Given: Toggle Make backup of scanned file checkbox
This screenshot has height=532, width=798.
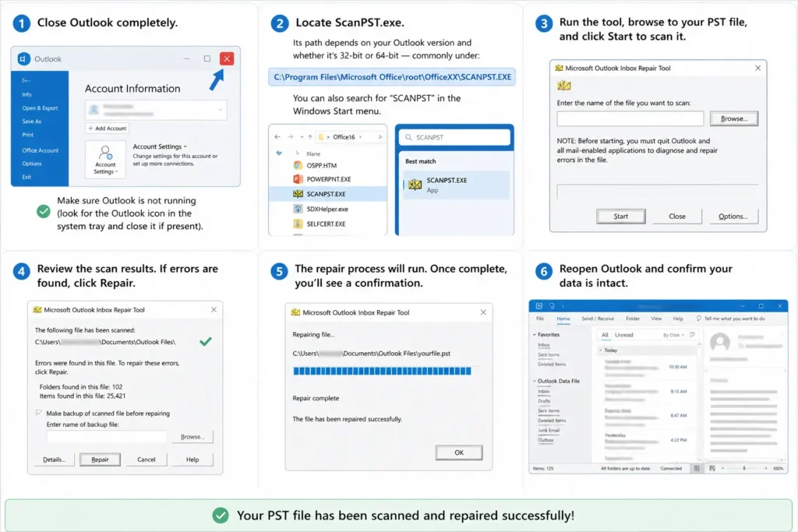Looking at the screenshot, I should [39, 413].
